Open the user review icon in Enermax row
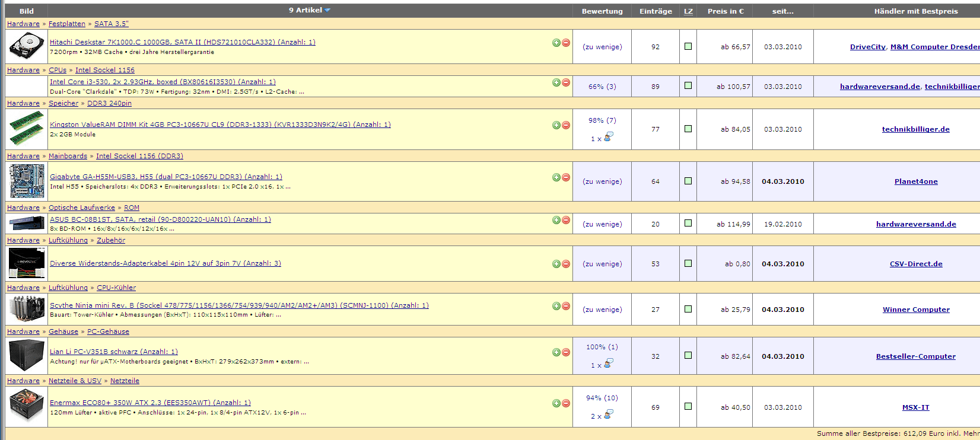This screenshot has width=980, height=440. 609,415
